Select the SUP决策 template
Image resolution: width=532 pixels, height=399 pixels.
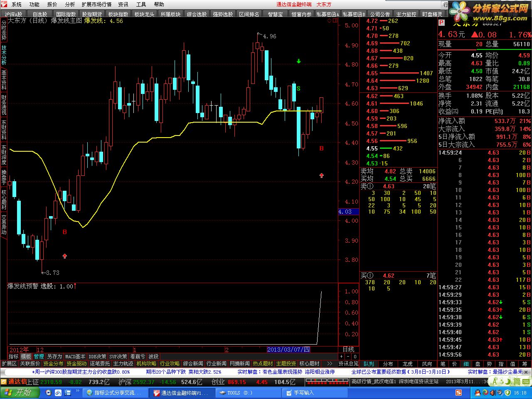(x=118, y=357)
